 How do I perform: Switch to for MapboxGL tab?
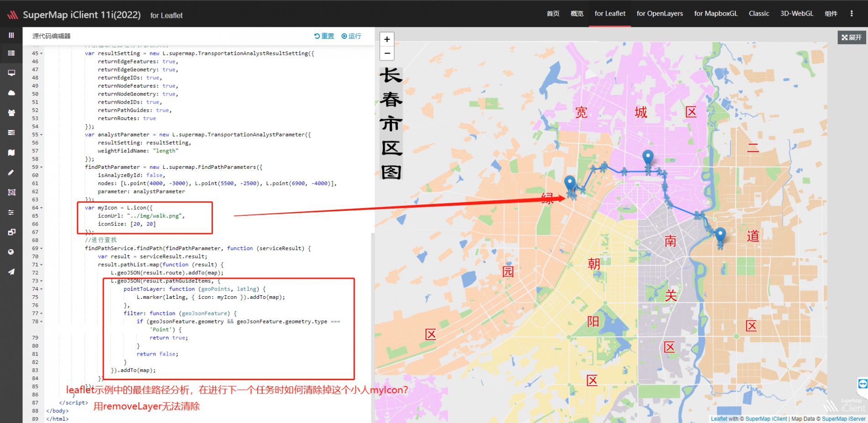click(x=716, y=14)
